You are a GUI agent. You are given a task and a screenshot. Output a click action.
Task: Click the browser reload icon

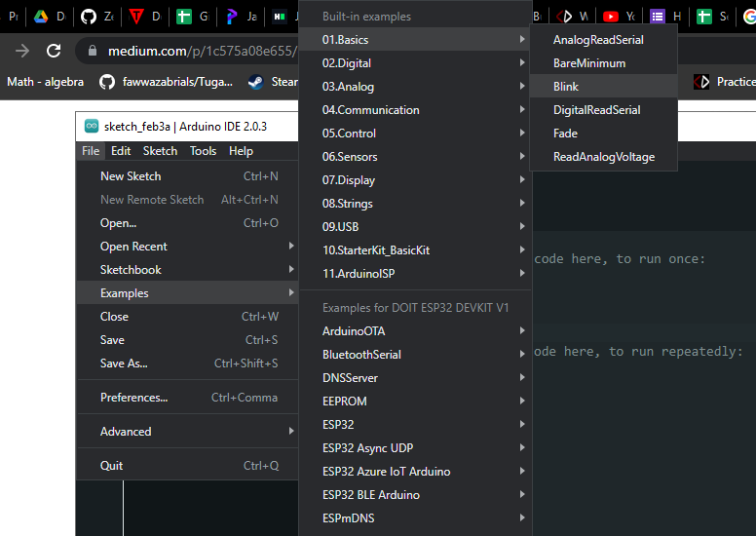54,51
